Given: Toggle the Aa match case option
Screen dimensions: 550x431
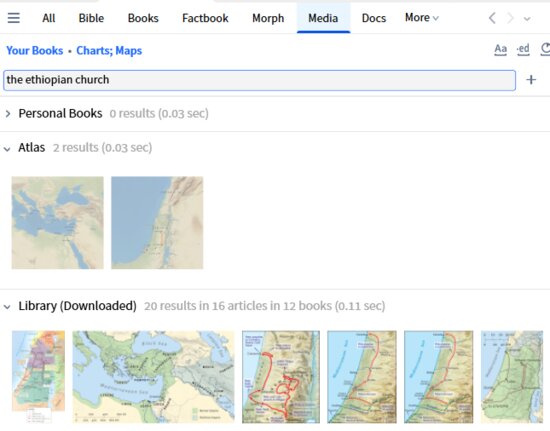Looking at the screenshot, I should (500, 49).
